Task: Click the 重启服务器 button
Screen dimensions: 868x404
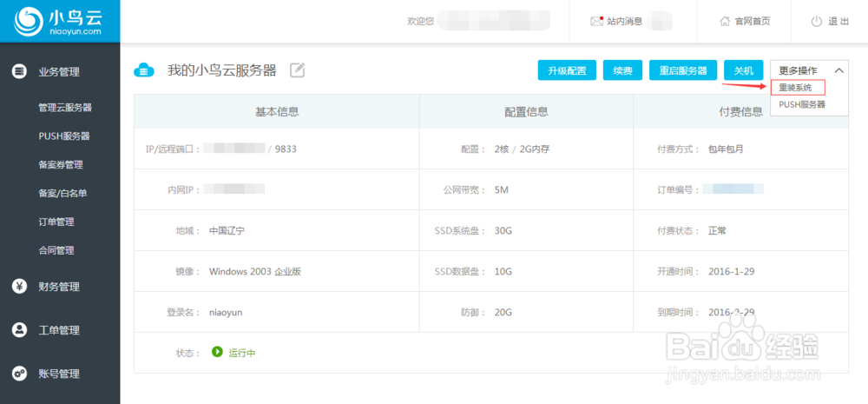Action: coord(683,70)
